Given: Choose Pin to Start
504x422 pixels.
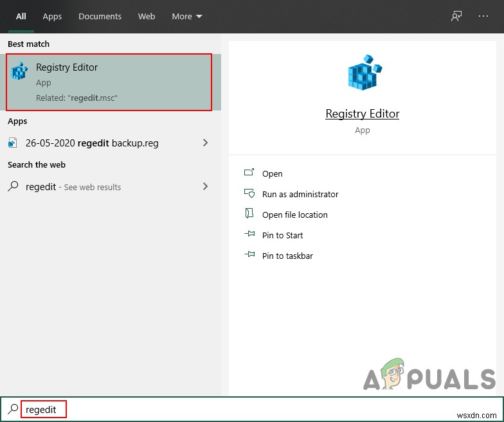Looking at the screenshot, I should click(x=283, y=235).
